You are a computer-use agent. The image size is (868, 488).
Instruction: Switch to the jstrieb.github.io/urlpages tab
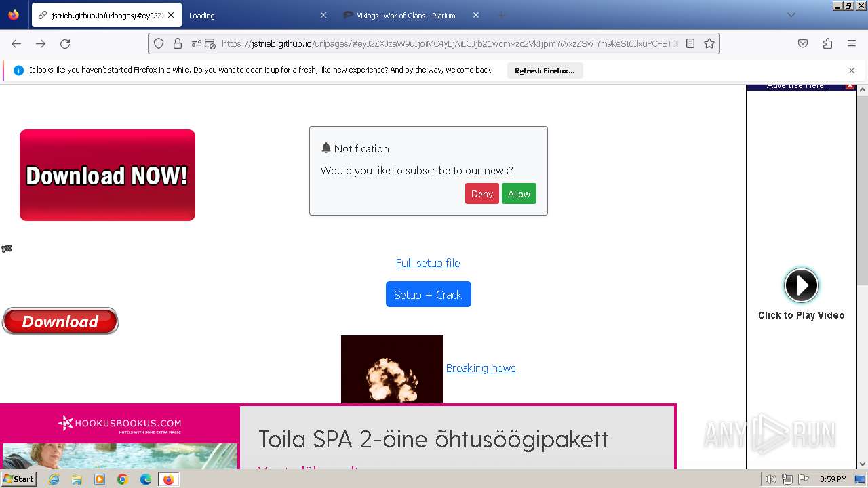(106, 15)
